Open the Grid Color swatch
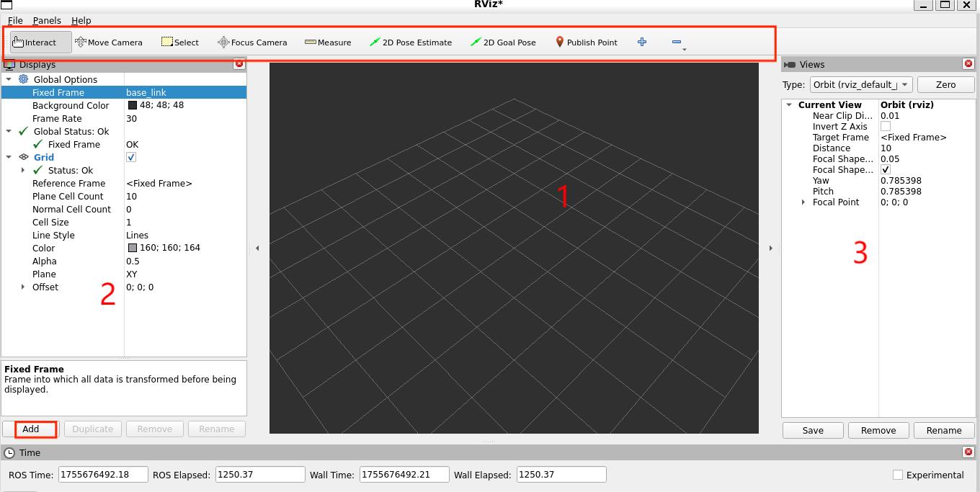The width and height of the screenshot is (980, 492). click(133, 248)
